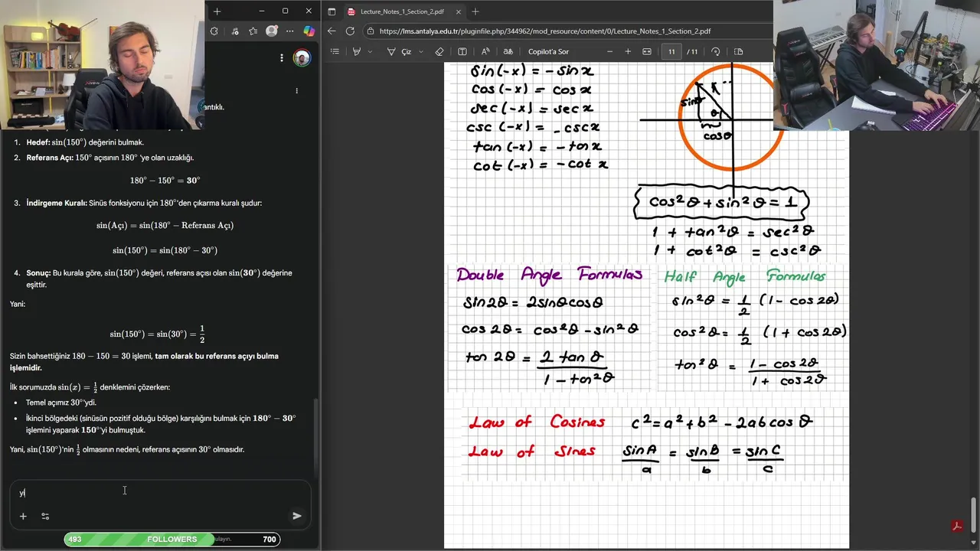Expand the highlighter options dropdown arrow
Image resolution: width=980 pixels, height=551 pixels.
coord(371,51)
